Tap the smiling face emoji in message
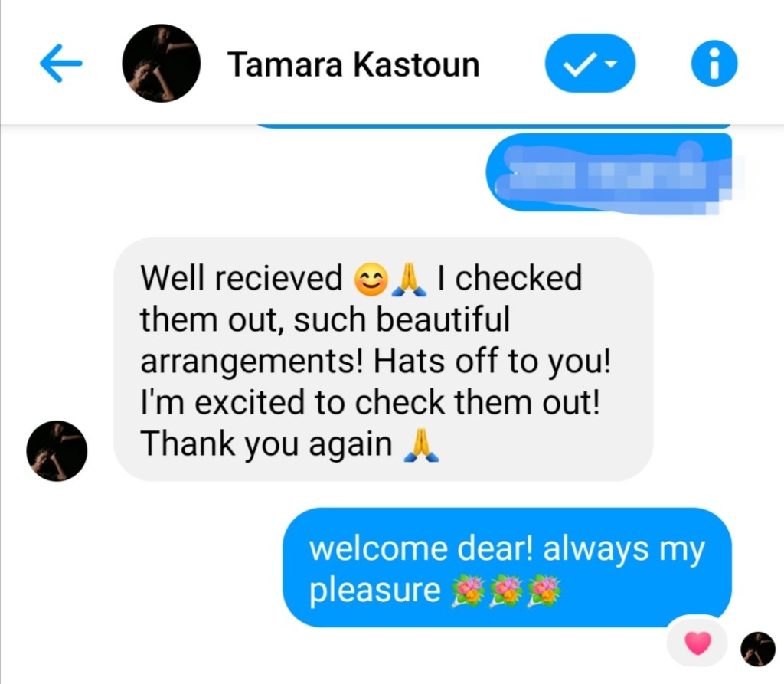 pos(371,279)
